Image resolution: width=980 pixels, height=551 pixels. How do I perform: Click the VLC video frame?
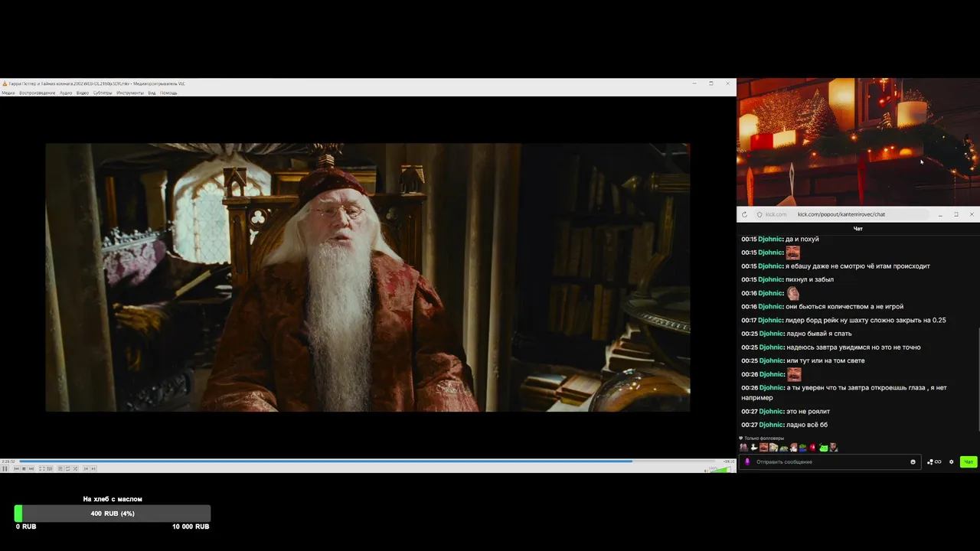(x=367, y=277)
